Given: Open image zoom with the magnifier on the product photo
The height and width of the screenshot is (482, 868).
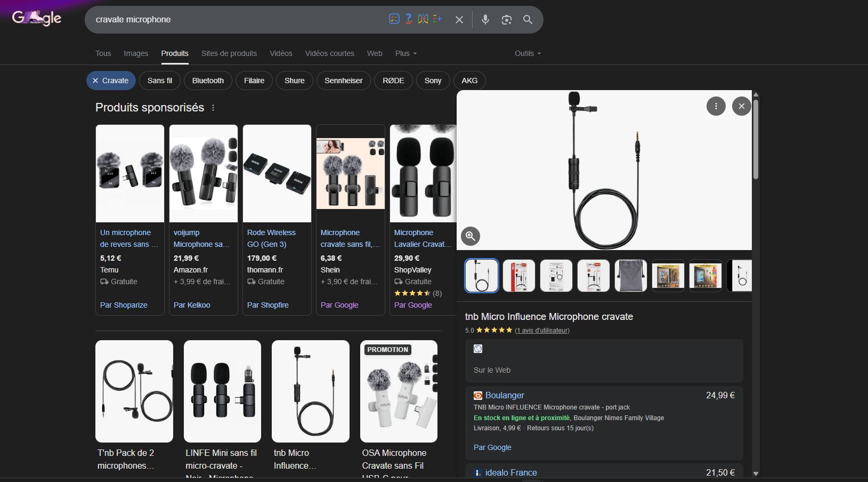Looking at the screenshot, I should [x=470, y=236].
